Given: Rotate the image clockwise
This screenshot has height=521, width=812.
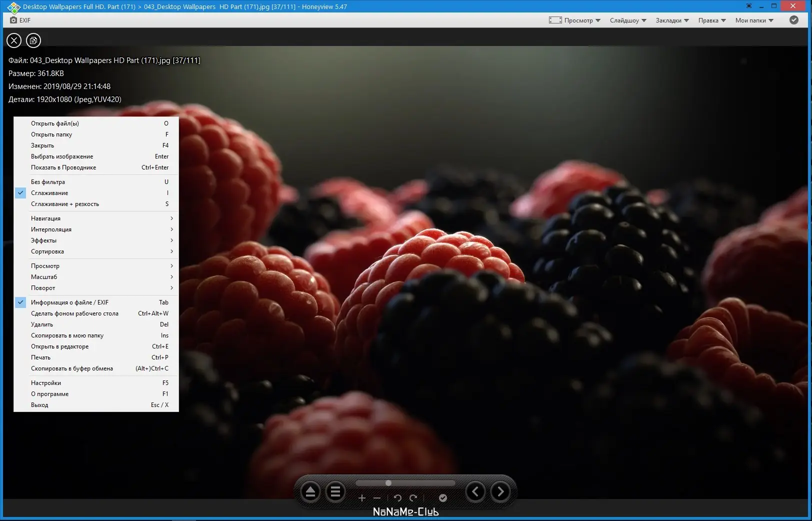Looking at the screenshot, I should 413,498.
